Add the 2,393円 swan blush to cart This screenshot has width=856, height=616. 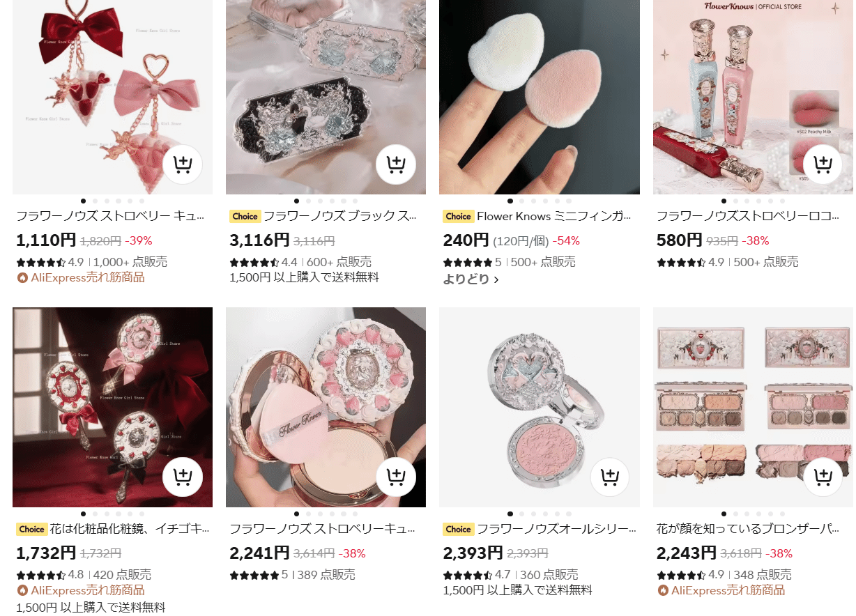(610, 477)
